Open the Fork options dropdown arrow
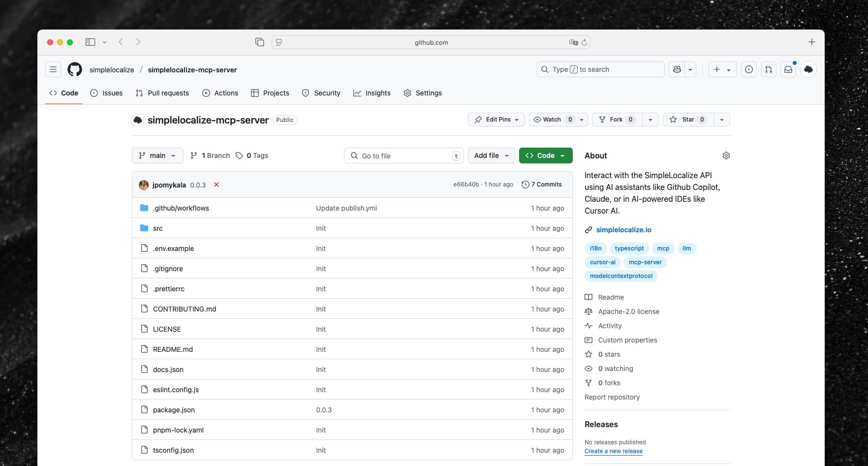This screenshot has width=868, height=466. coord(651,120)
